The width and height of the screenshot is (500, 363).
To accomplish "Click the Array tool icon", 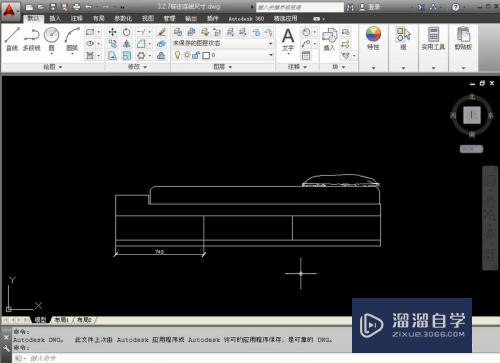I will (x=141, y=55).
